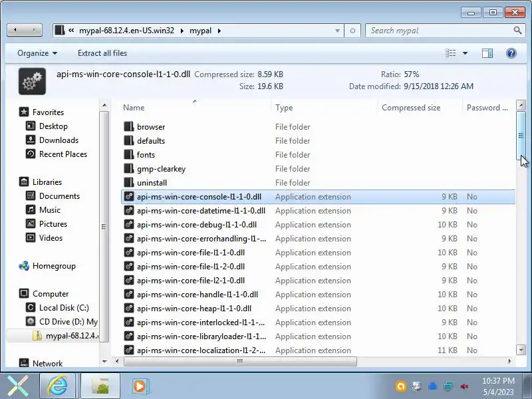Select api-ms-win-core-file-l1-2-0.dll
The image size is (532, 399).
pyautogui.click(x=191, y=267)
